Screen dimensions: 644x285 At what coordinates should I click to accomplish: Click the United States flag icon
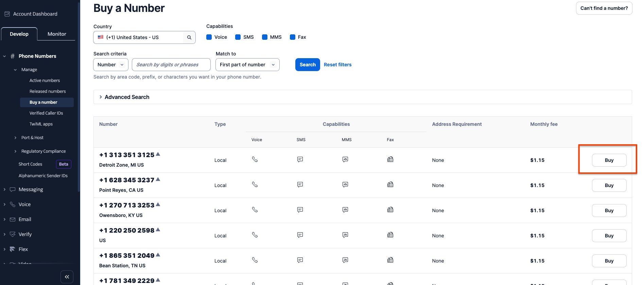(101, 37)
